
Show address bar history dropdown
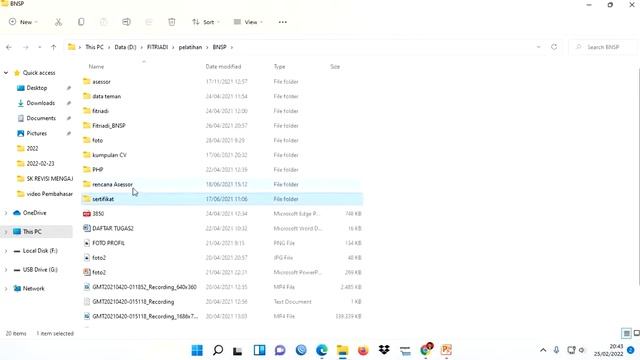(x=538, y=47)
